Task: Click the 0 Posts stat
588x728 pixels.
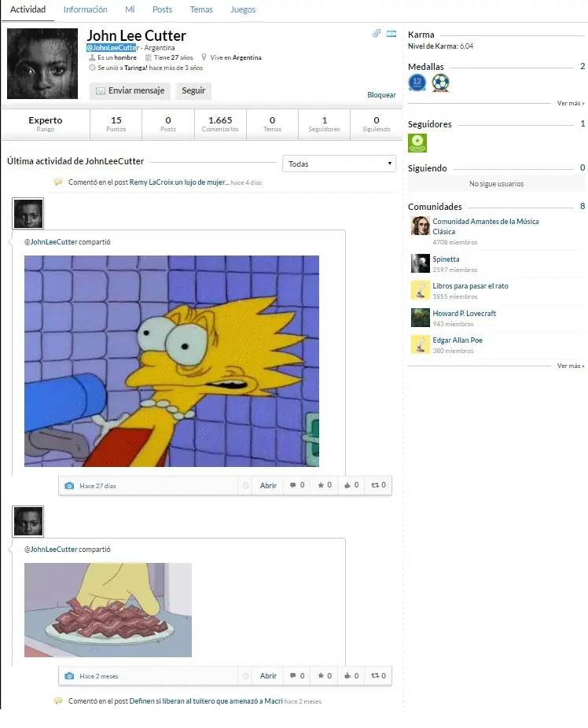Action: coord(168,124)
